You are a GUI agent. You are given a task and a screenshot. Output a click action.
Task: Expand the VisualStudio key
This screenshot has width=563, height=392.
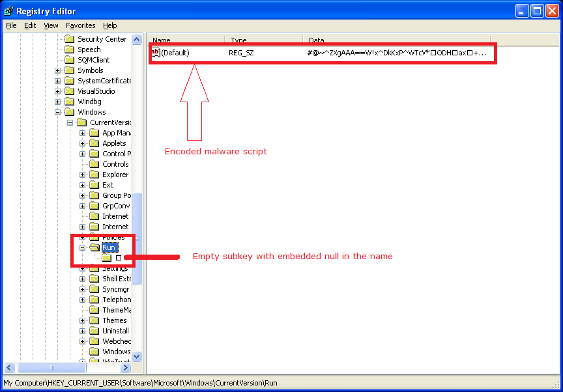coord(58,91)
